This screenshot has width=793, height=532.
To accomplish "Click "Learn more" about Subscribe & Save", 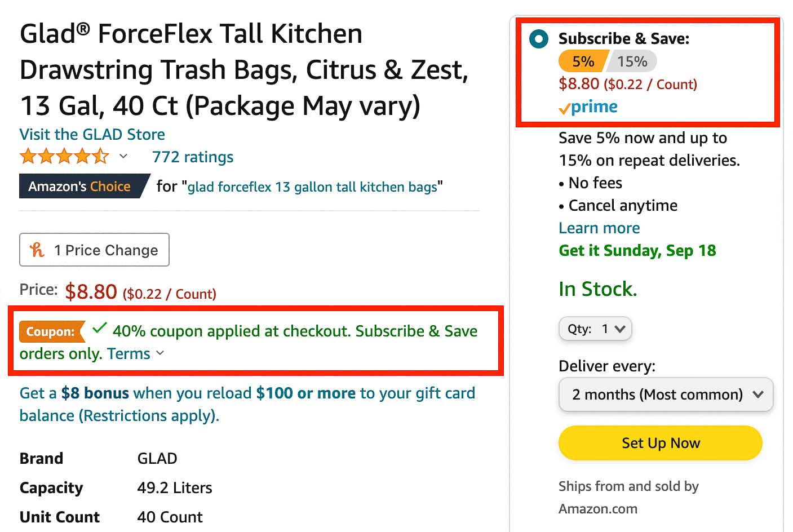I will point(599,228).
